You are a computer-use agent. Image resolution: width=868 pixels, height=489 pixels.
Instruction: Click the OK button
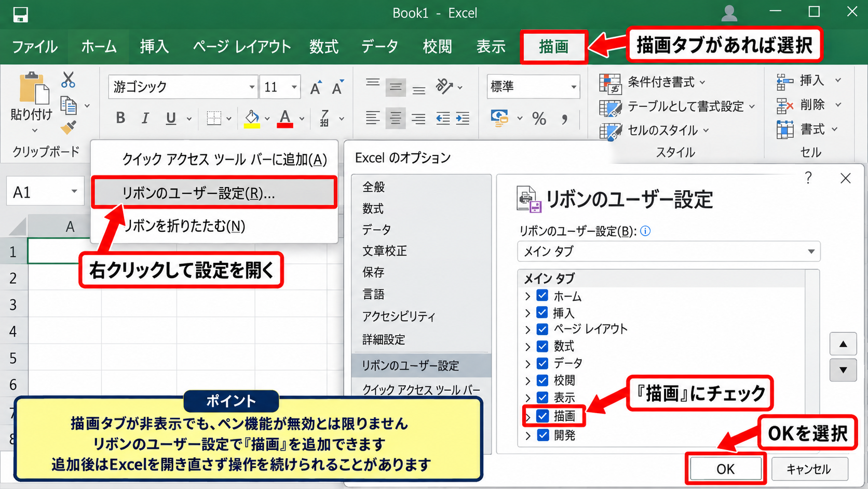click(725, 469)
